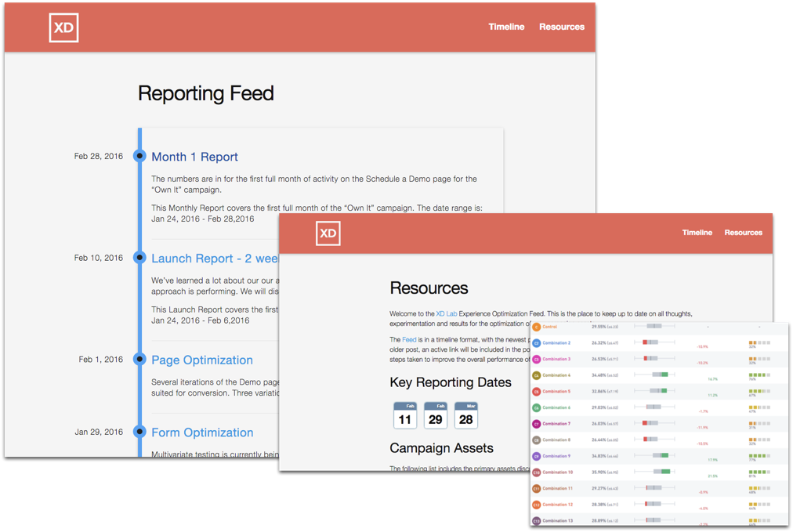Open the Form Optimization post
This screenshot has height=532, width=793.
click(202, 432)
